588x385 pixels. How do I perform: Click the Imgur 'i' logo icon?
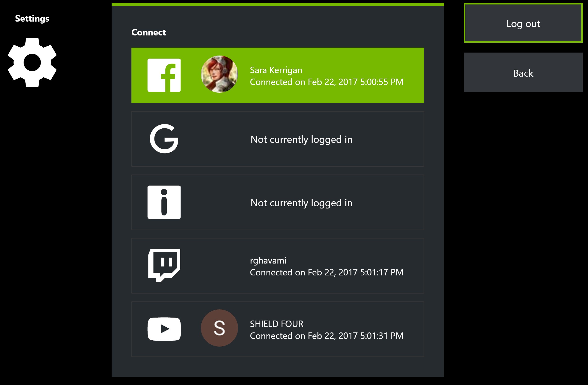coord(164,202)
